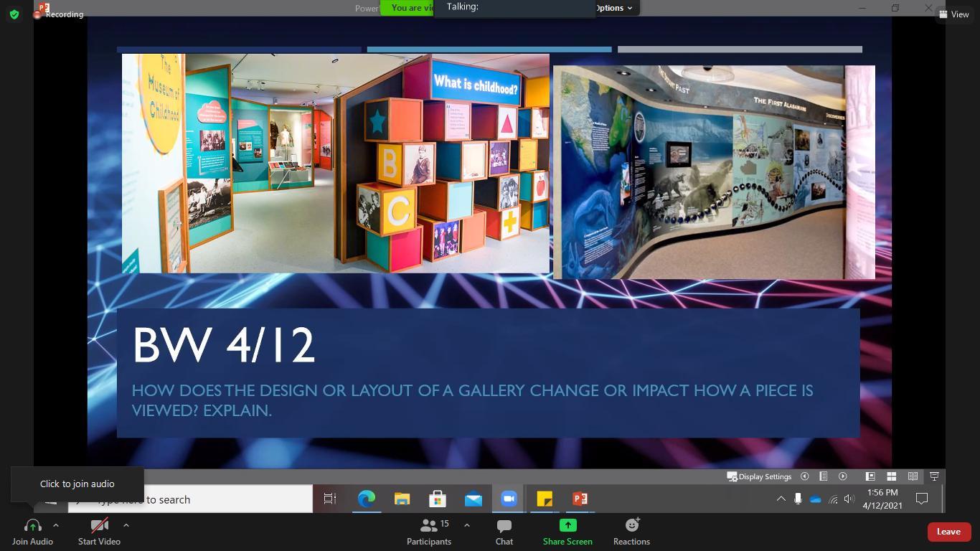Image resolution: width=980 pixels, height=551 pixels.
Task: Open the View layout menu
Action: point(954,14)
